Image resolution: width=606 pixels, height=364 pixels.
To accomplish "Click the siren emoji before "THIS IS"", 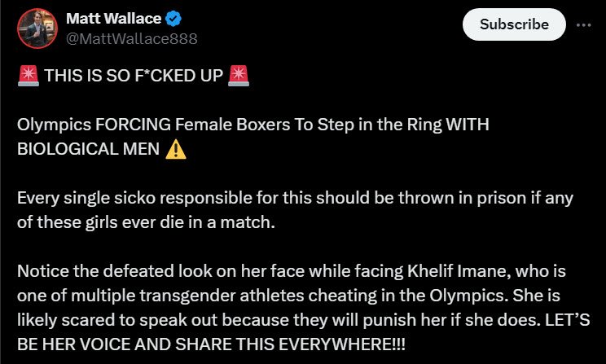I will point(27,77).
